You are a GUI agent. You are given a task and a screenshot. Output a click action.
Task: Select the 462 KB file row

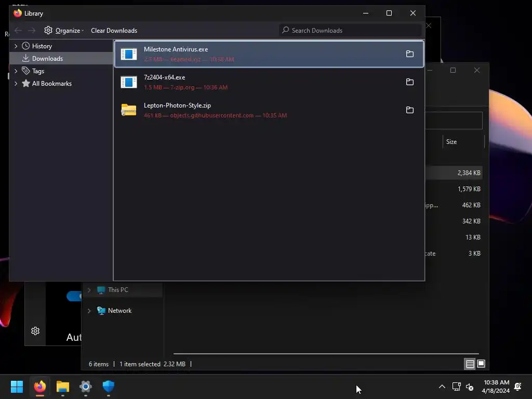pos(454,205)
